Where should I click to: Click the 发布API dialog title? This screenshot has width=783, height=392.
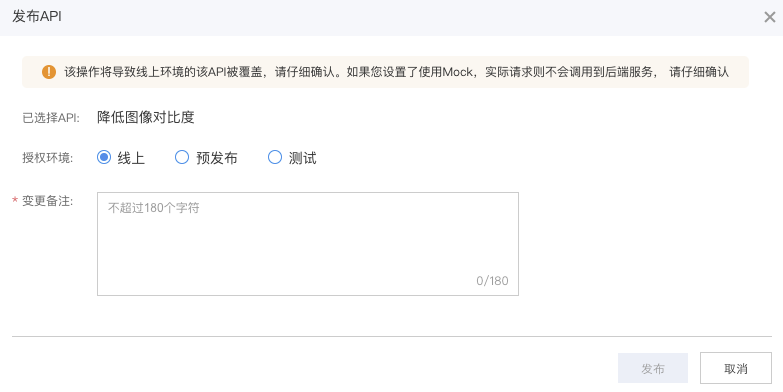tap(37, 16)
